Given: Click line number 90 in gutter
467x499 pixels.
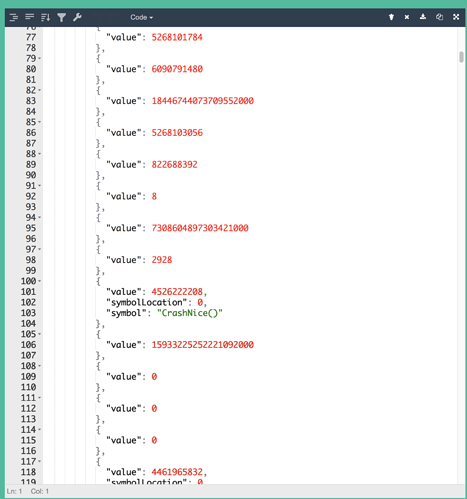Looking at the screenshot, I should [x=31, y=175].
